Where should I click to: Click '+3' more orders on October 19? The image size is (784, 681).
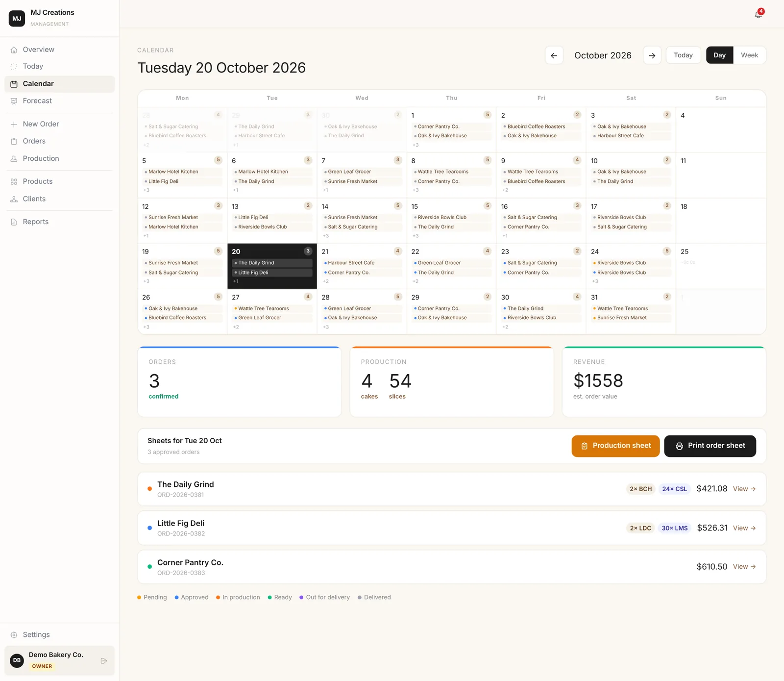click(147, 281)
